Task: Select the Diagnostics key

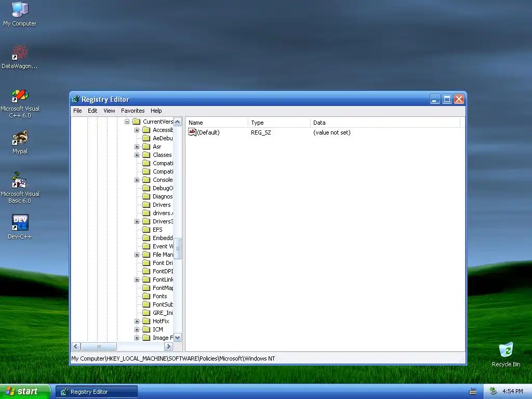Action: point(163,196)
